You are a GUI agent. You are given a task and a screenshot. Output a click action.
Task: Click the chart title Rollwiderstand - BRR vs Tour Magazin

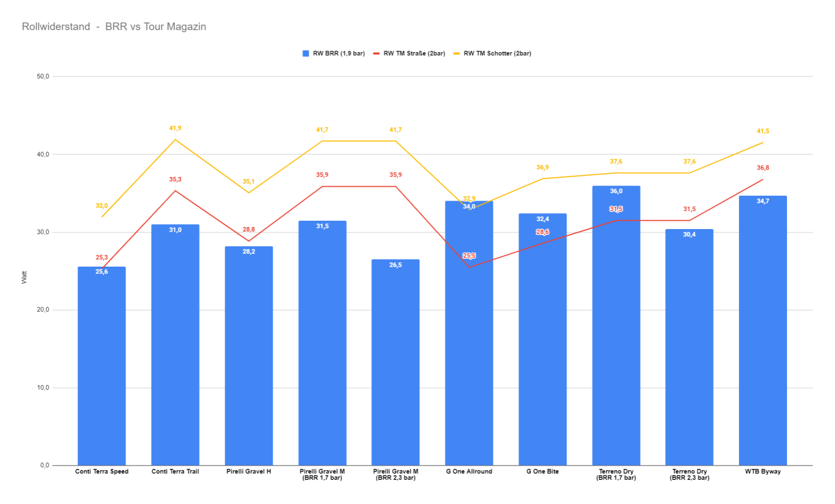coord(114,27)
